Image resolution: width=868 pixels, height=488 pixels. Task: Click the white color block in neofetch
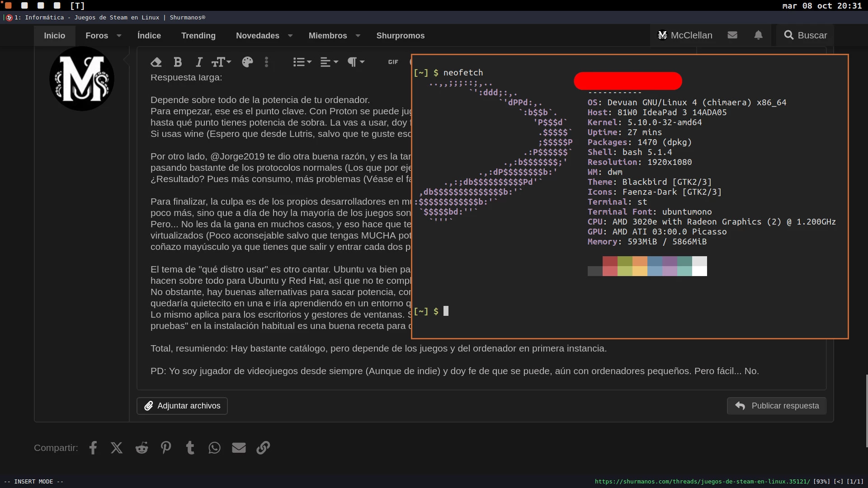click(699, 271)
